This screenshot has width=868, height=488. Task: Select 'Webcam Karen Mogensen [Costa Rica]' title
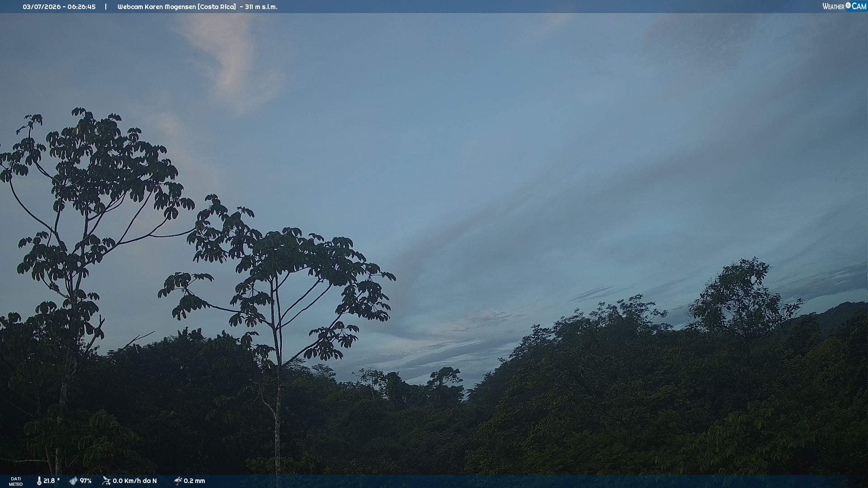pyautogui.click(x=177, y=7)
